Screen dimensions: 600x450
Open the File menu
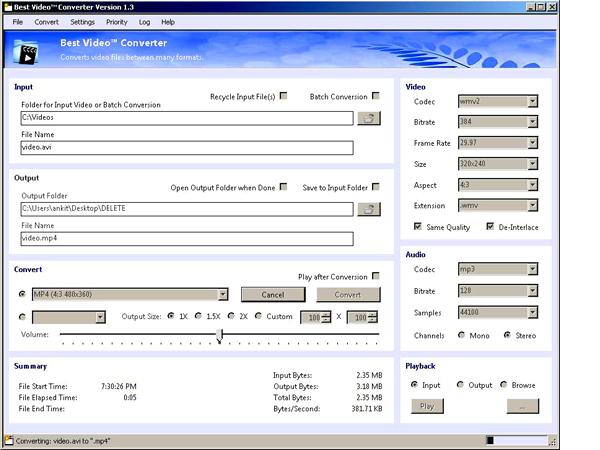(18, 22)
